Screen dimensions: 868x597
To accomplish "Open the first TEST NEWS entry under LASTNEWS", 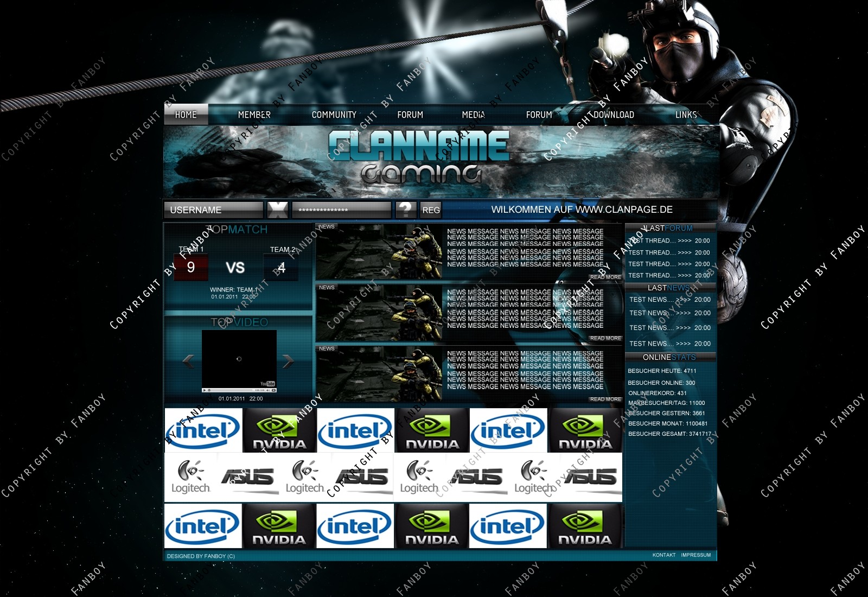I will tap(670, 300).
